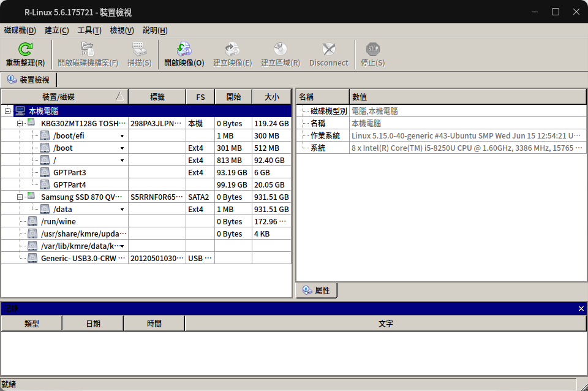Image resolution: width=588 pixels, height=391 pixels.
Task: Select the GPTPart3 partition row
Action: 69,172
